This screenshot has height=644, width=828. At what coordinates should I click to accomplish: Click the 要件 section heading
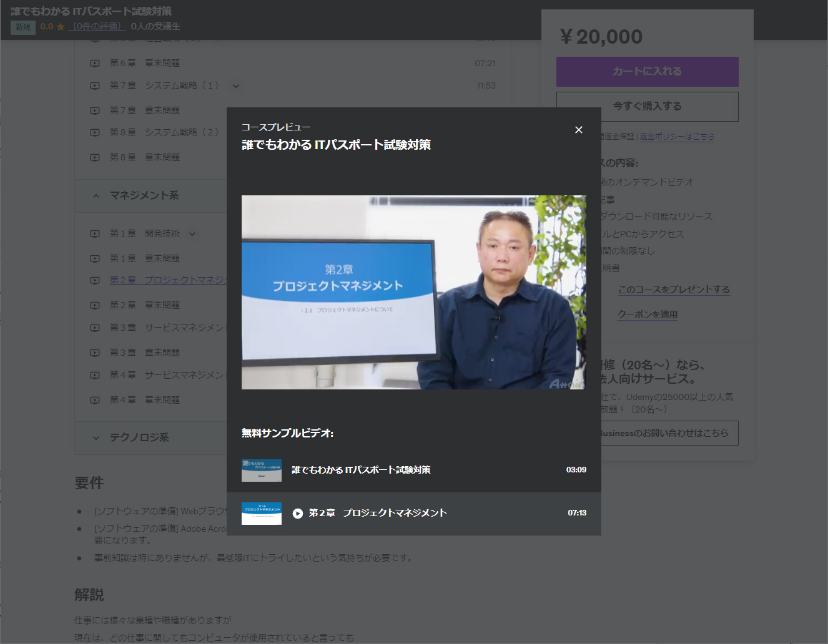click(89, 483)
